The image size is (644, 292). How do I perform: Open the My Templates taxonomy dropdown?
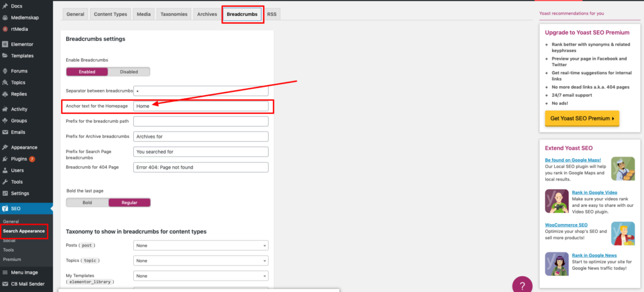tap(201, 276)
